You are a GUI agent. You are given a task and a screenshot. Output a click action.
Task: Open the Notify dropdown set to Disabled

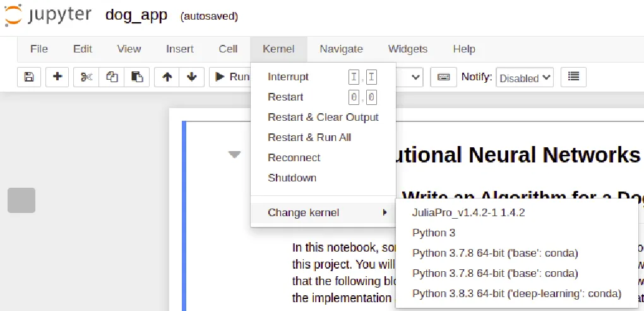tap(525, 77)
